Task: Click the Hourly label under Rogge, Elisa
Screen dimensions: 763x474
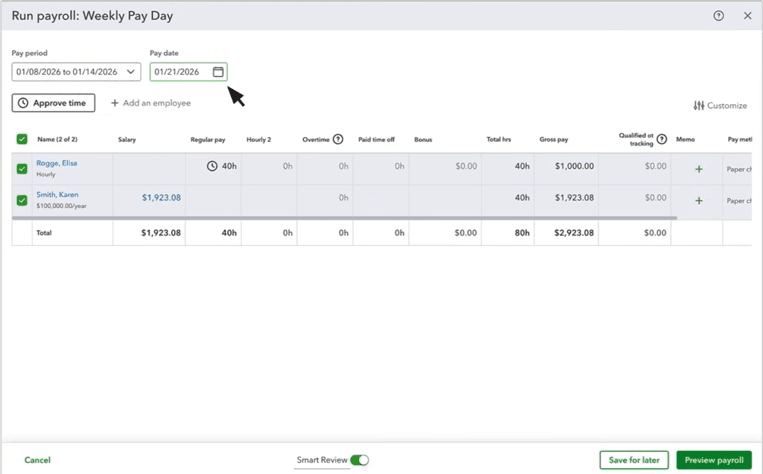Action: (46, 174)
